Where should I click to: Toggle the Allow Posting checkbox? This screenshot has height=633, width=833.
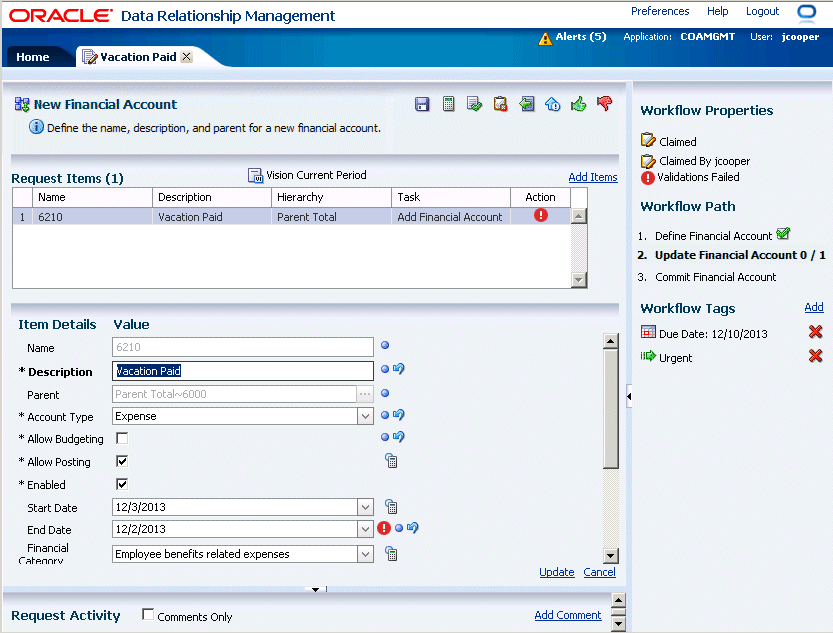pos(122,461)
